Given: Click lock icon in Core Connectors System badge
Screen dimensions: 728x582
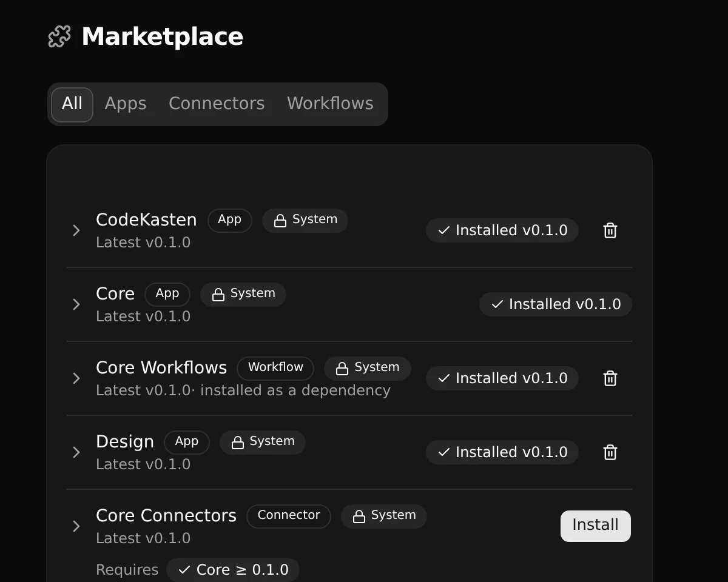Looking at the screenshot, I should tap(359, 517).
